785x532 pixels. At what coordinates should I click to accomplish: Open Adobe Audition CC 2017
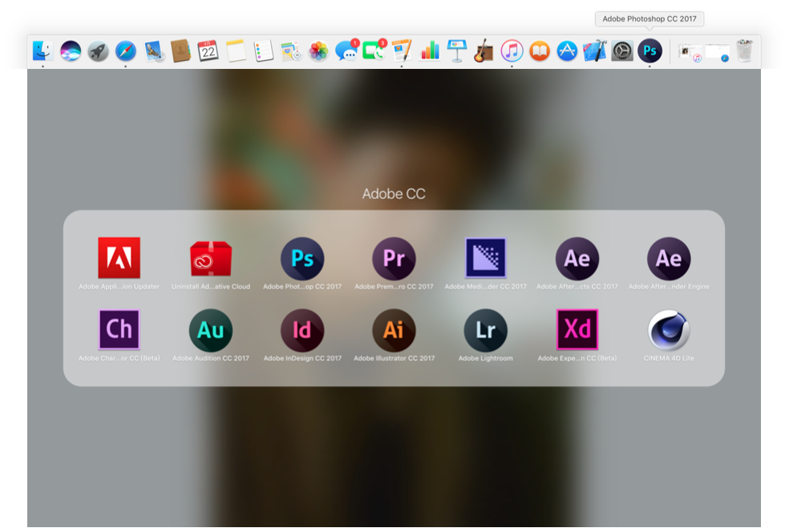pos(211,330)
